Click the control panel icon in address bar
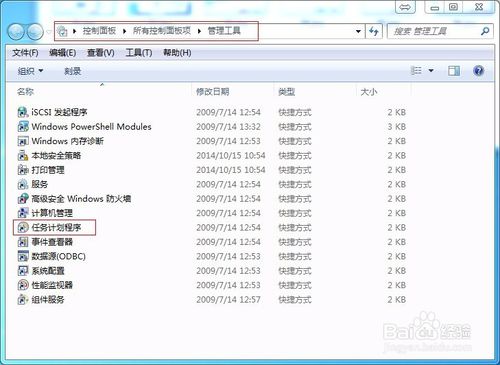 click(62, 31)
